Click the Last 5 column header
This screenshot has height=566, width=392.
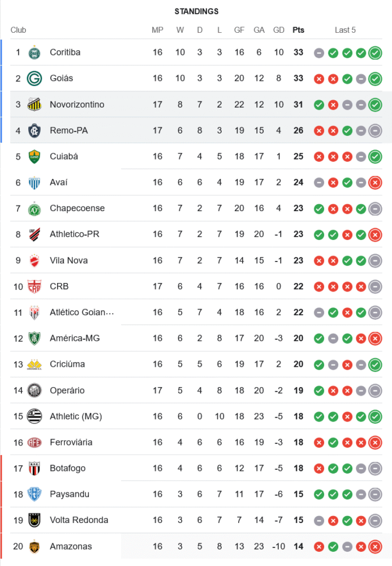coord(345,30)
